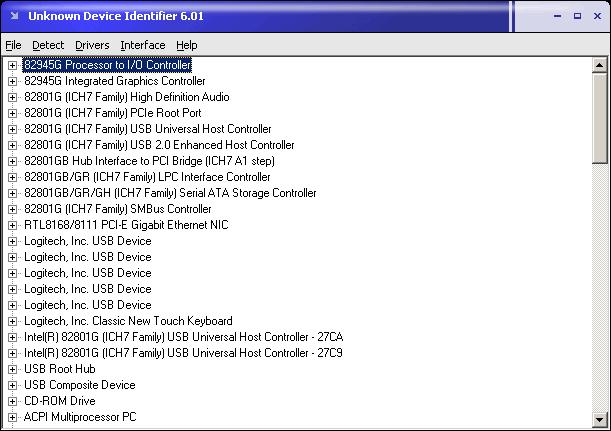
Task: Open the Interface menu
Action: [143, 45]
